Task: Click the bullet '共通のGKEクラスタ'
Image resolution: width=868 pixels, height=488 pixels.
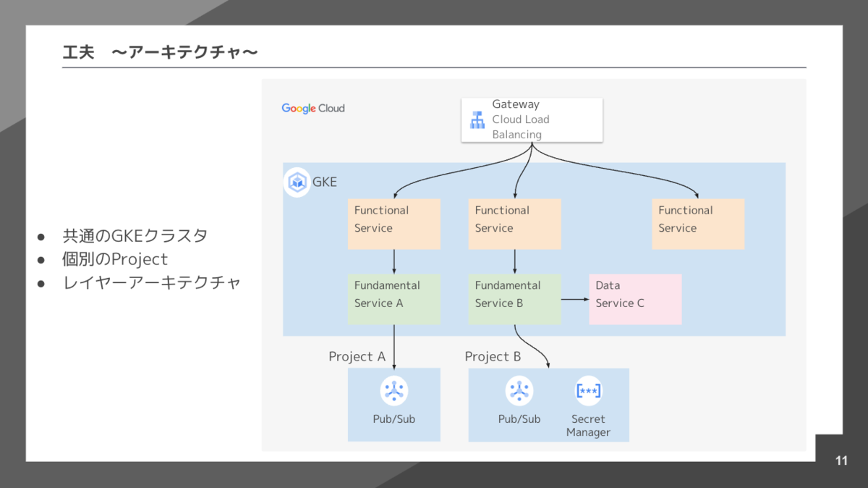Action: coord(135,236)
